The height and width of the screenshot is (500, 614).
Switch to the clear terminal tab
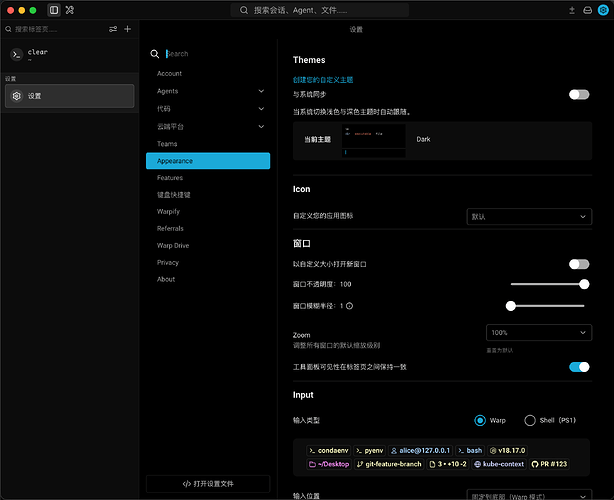(x=70, y=55)
